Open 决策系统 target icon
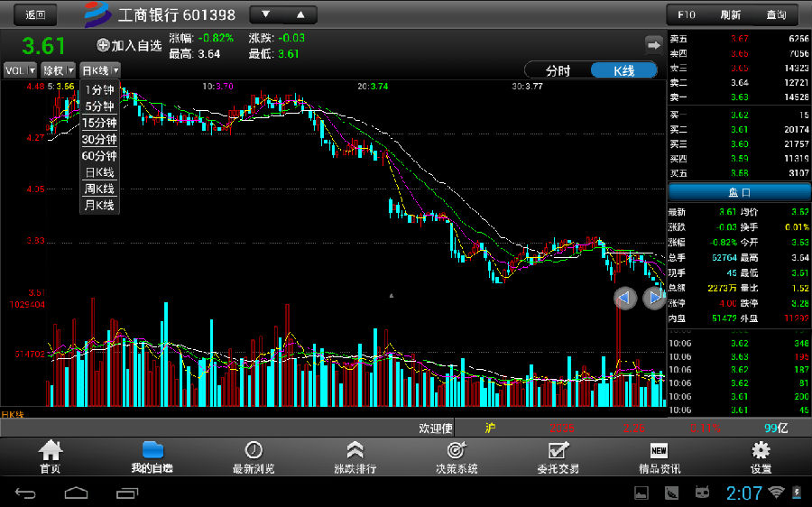Viewport: 812px width, 507px height. 457,450
